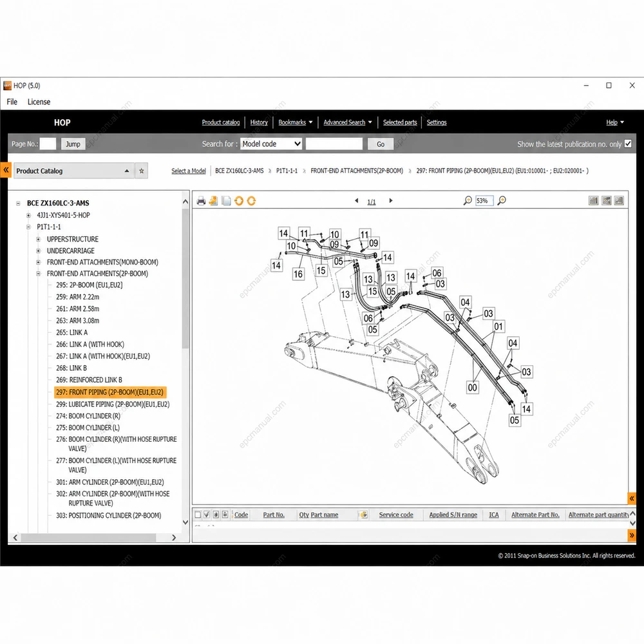Click the 53% zoom value field
Viewport: 644px width, 644px height.
(x=484, y=201)
